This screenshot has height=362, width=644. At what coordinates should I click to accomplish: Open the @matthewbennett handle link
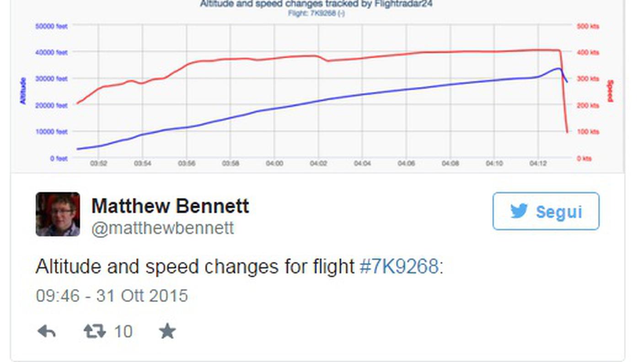tap(162, 228)
